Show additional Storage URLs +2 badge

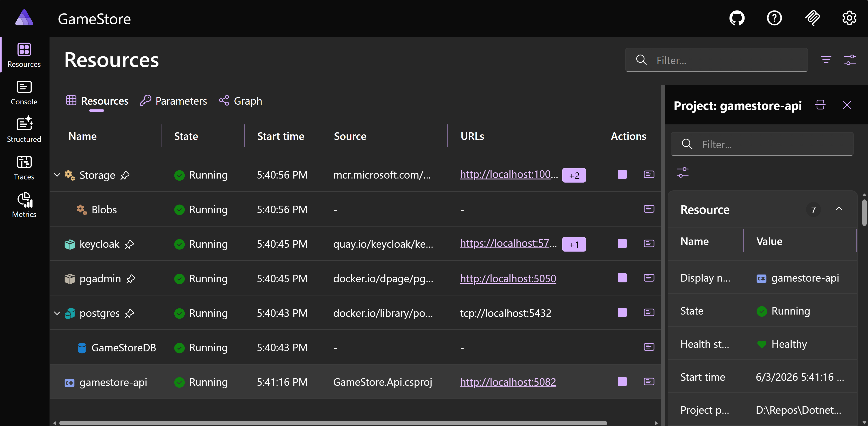[x=574, y=175]
